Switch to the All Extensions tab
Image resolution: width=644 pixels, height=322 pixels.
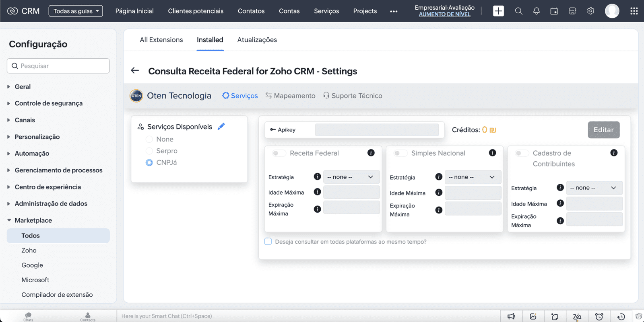(x=161, y=40)
